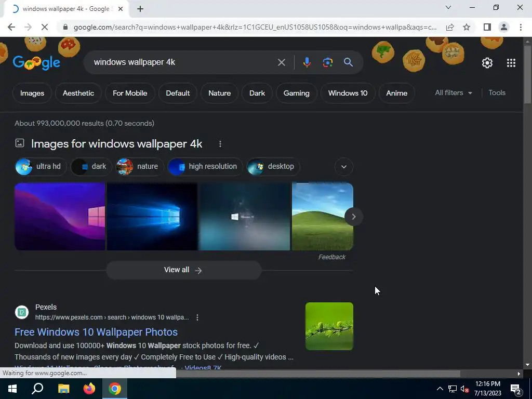Click the address bar URL
The height and width of the screenshot is (399, 532).
coord(255,27)
